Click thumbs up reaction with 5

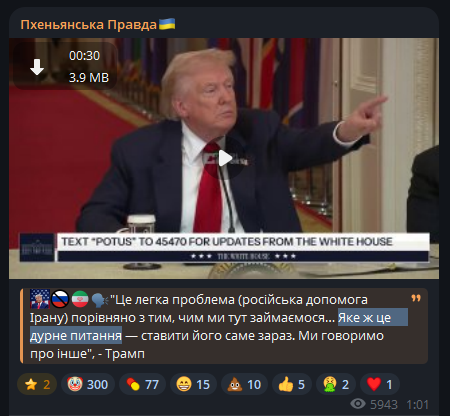292,384
